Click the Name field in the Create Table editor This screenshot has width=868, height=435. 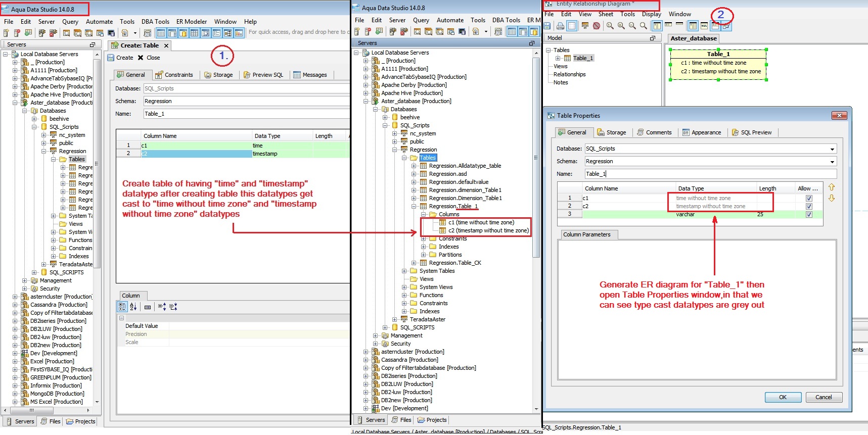tap(247, 114)
